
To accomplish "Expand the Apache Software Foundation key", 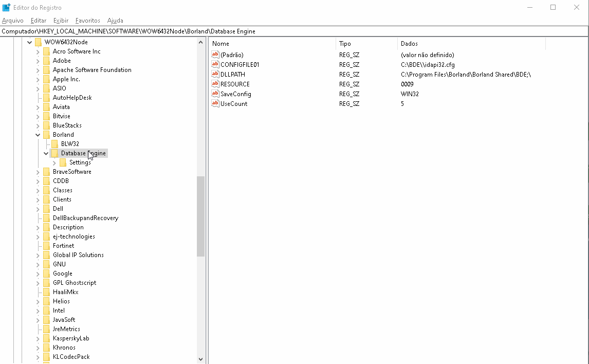I will (x=38, y=70).
